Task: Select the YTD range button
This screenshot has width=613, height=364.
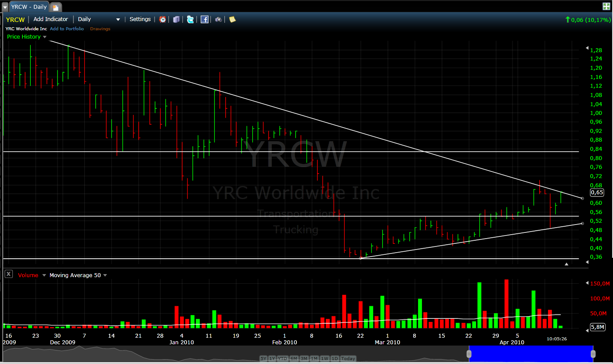Action: pyautogui.click(x=282, y=358)
